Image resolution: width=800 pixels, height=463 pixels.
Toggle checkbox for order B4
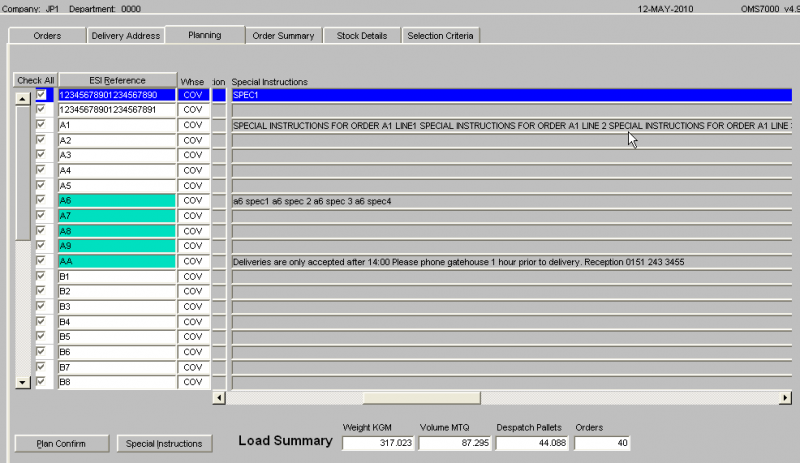[41, 322]
